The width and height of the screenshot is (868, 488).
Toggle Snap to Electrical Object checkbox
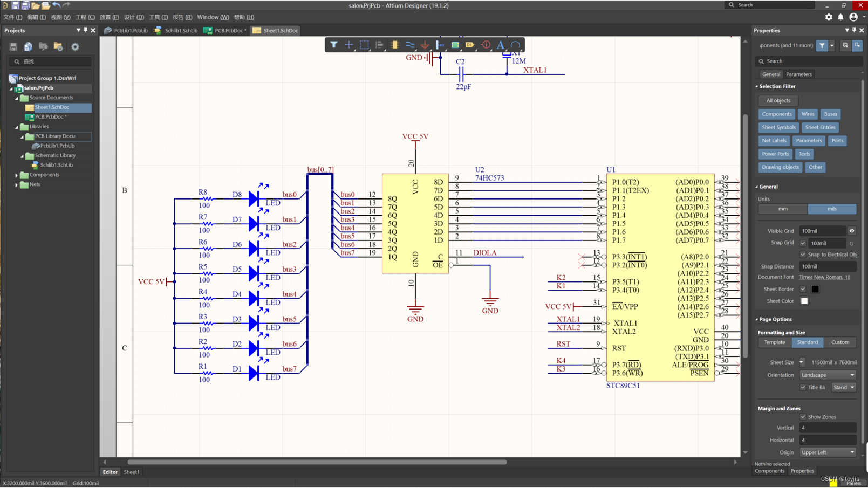pos(803,255)
